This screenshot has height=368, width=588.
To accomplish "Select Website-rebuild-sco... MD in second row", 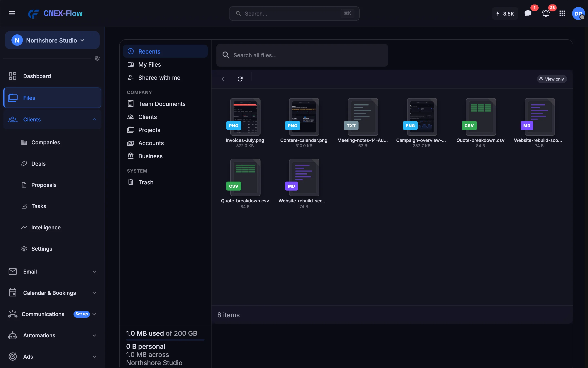I will (x=304, y=177).
